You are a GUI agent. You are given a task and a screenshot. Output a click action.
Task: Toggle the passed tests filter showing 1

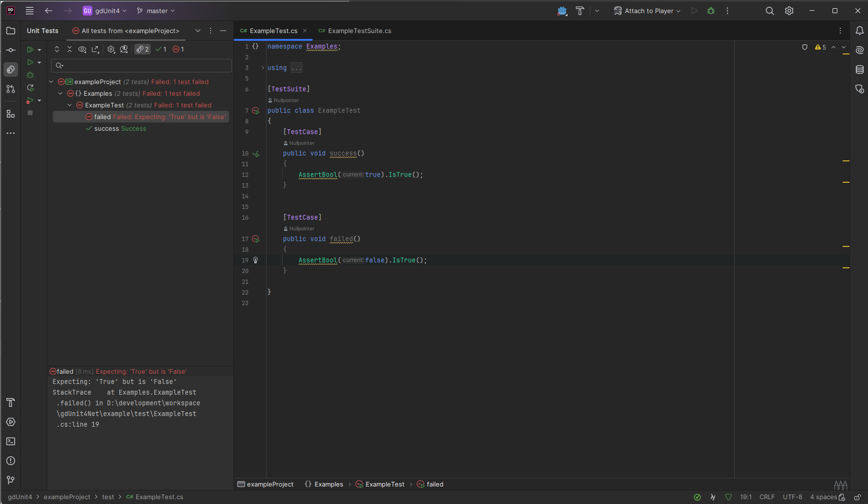click(161, 49)
